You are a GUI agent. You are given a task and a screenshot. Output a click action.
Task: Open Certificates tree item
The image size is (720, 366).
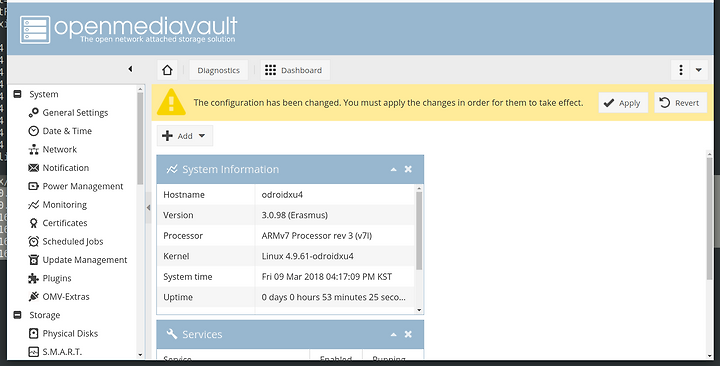65,223
